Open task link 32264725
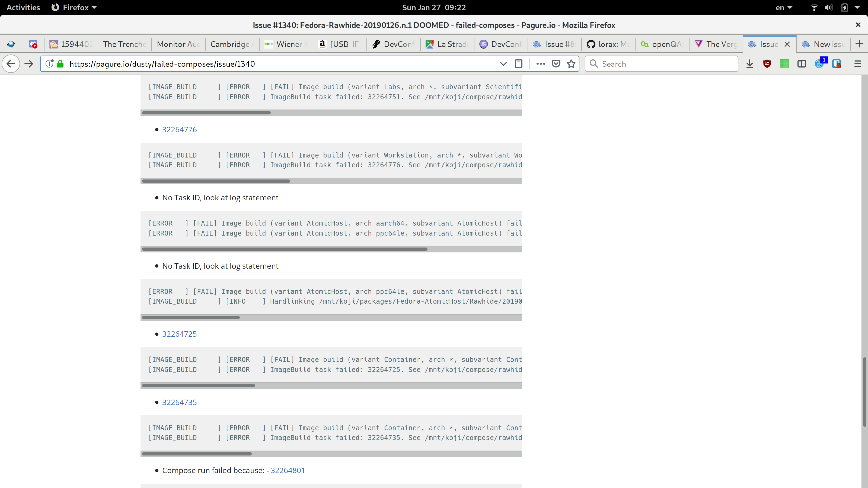This screenshot has height=488, width=868. click(x=179, y=334)
